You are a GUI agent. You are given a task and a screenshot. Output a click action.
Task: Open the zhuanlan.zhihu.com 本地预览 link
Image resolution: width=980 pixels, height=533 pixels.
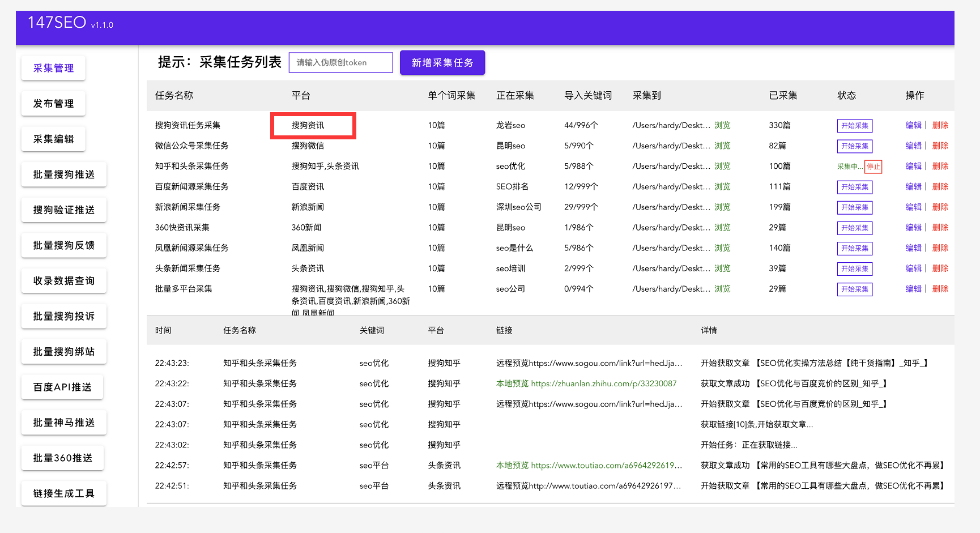[x=586, y=383]
